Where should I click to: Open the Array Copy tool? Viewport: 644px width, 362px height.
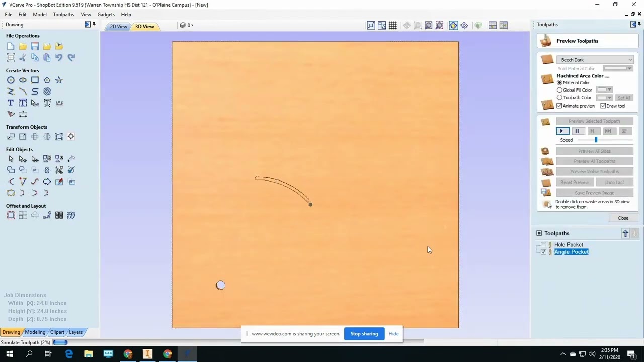[x=23, y=215]
